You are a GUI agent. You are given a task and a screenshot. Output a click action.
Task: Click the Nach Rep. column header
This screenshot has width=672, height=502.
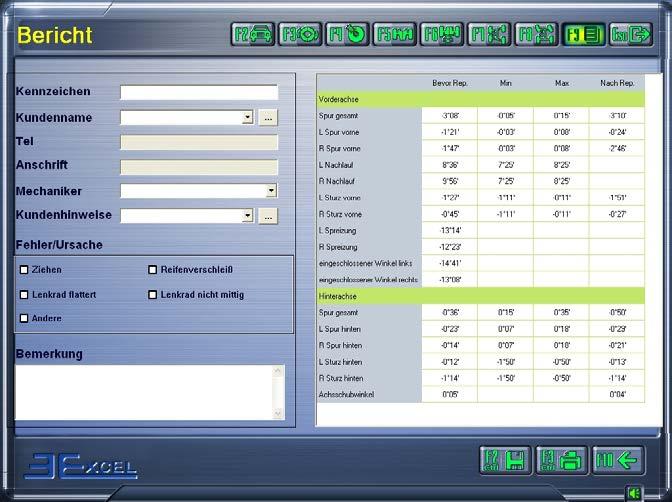click(617, 83)
